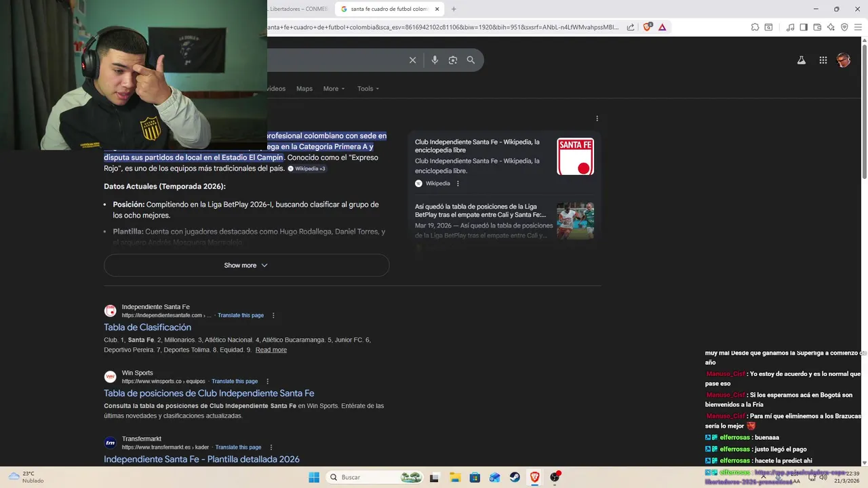
Task: Click the Windows taskbar Buscar search box
Action: (374, 477)
